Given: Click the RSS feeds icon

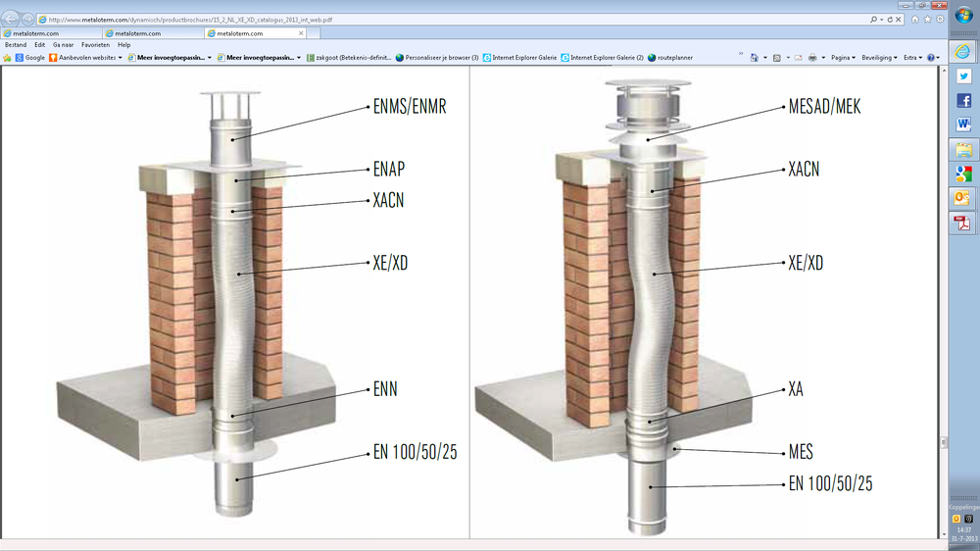Looking at the screenshot, I should pos(777,58).
